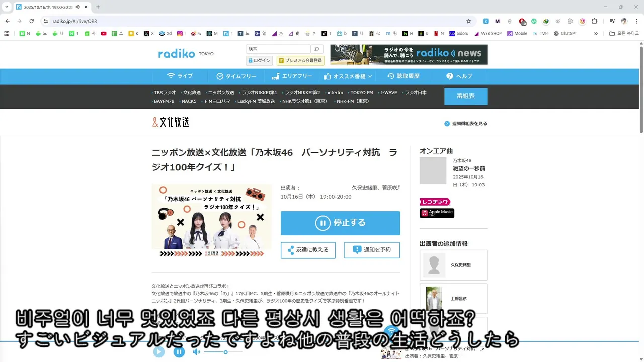Click the play button in bottom player

159,352
